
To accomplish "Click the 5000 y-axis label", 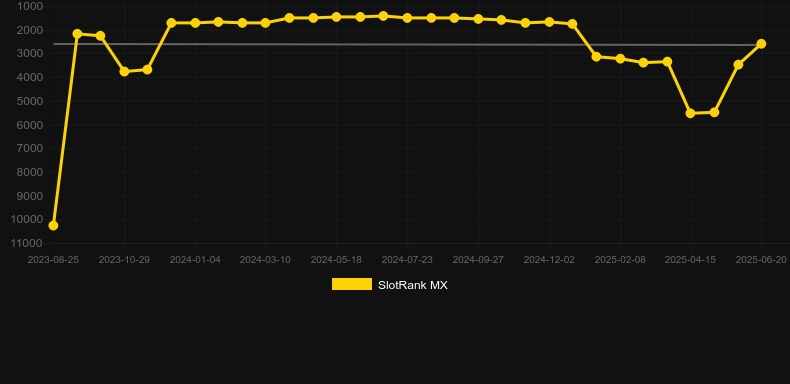I will [x=29, y=101].
